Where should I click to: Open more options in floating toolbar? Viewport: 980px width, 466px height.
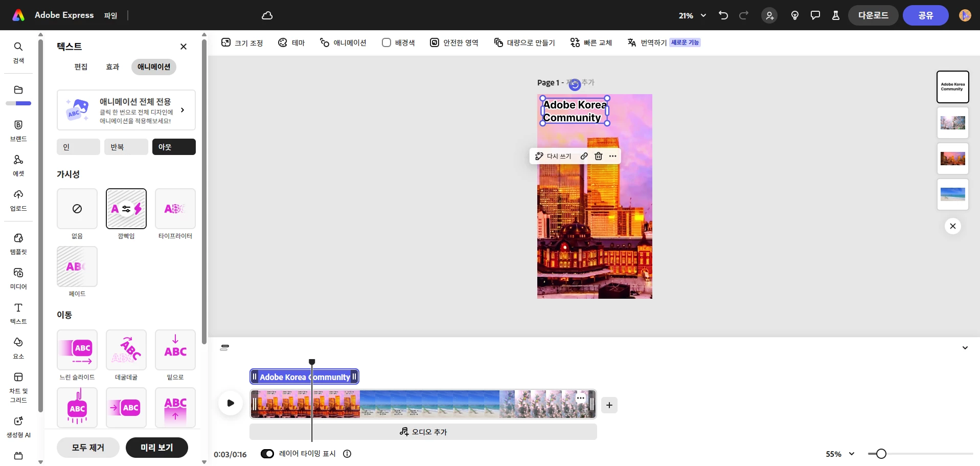[613, 156]
